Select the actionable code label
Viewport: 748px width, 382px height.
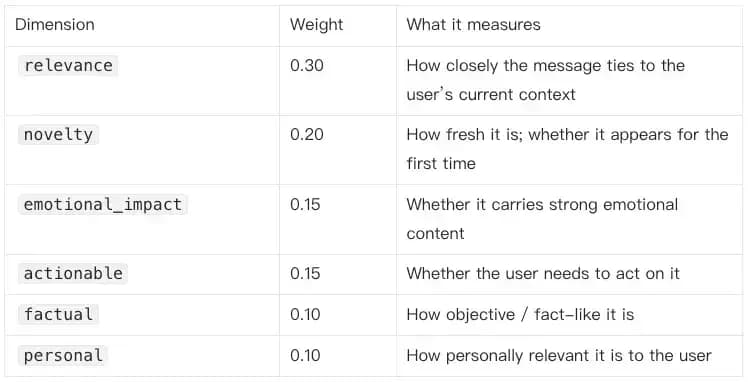[73, 274]
